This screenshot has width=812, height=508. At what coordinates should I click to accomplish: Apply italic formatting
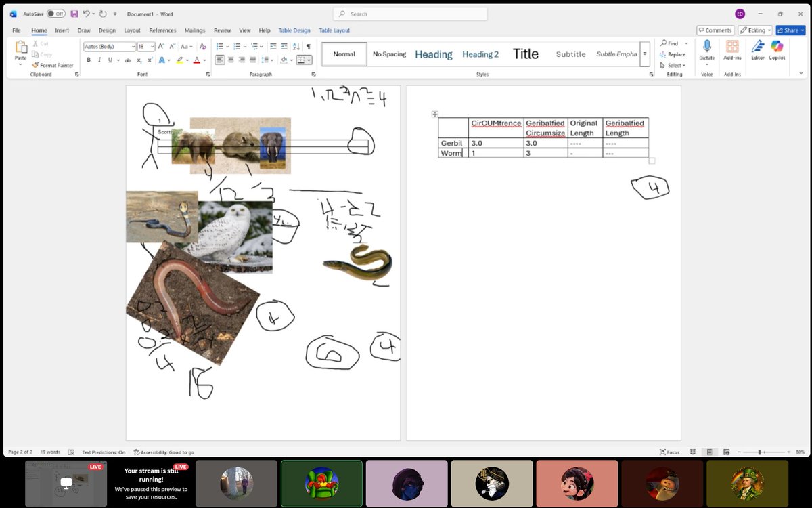point(99,60)
